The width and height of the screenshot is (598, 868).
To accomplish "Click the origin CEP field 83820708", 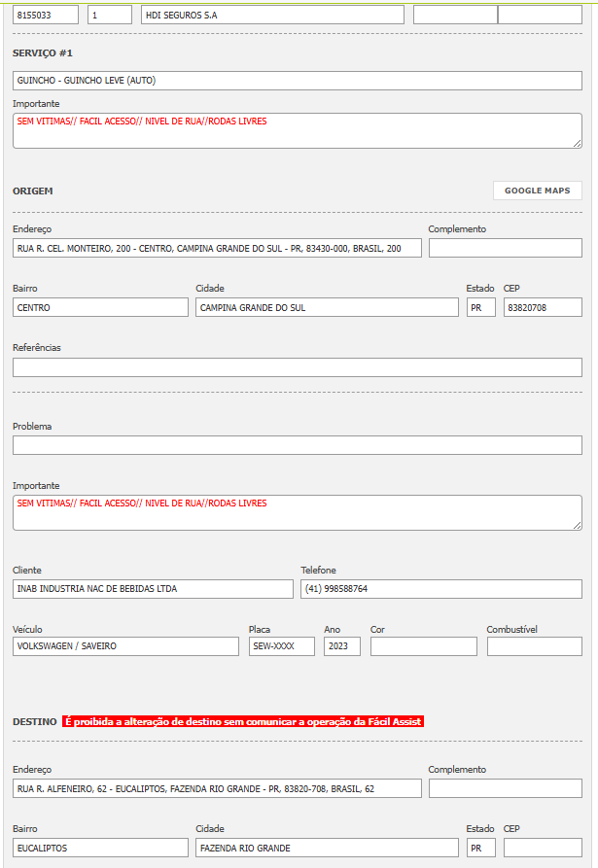I will pos(543,307).
